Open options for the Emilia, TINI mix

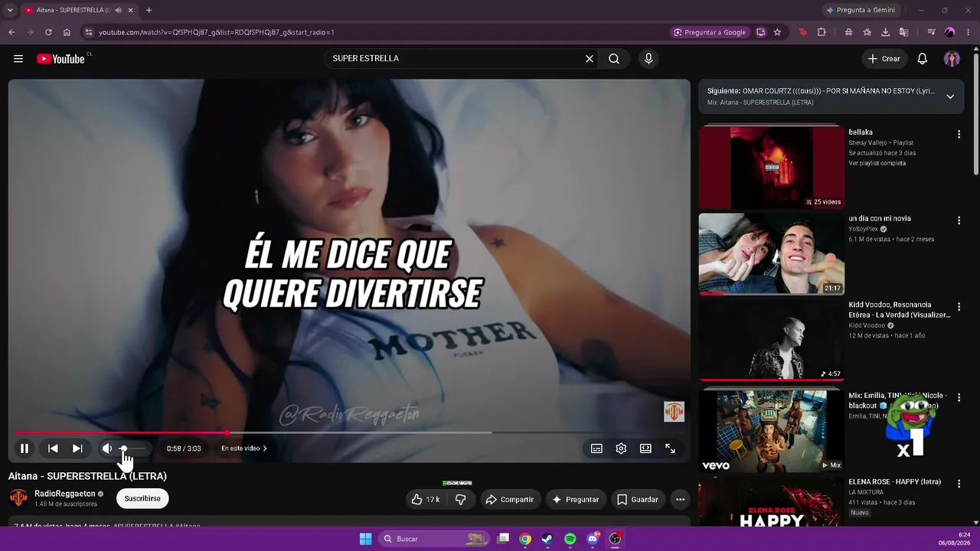pyautogui.click(x=959, y=397)
